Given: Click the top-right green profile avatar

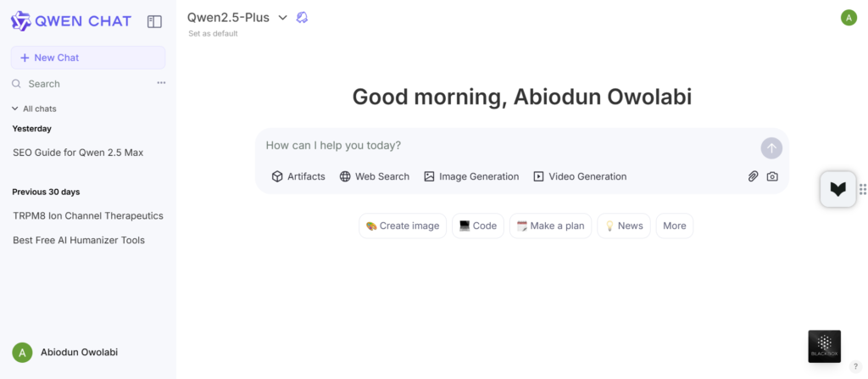Looking at the screenshot, I should (x=849, y=18).
